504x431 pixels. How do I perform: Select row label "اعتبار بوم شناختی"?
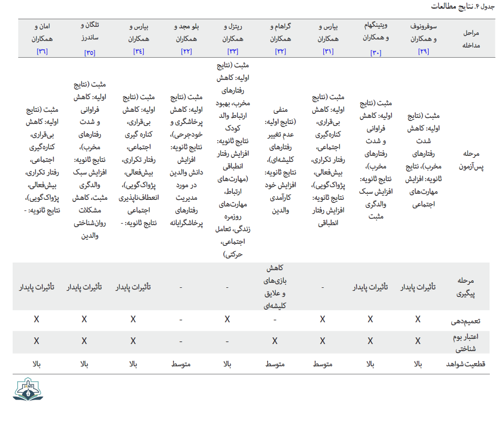pos(466,342)
